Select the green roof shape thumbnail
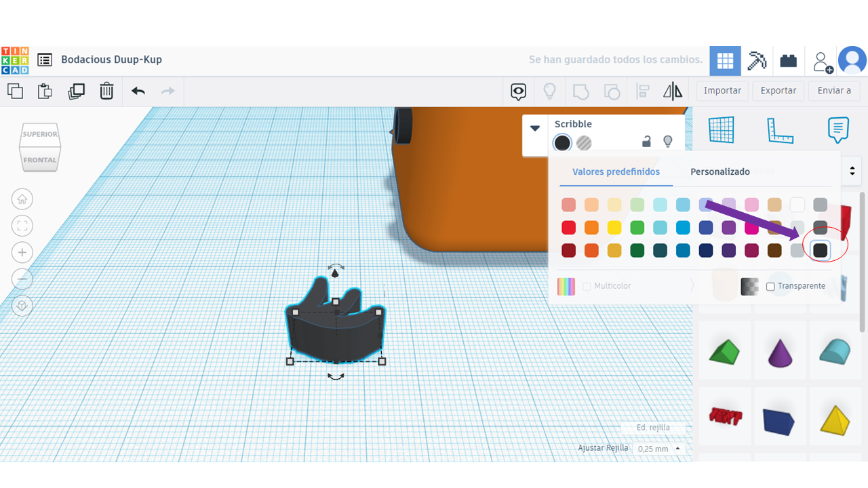This screenshot has height=488, width=868. point(724,352)
